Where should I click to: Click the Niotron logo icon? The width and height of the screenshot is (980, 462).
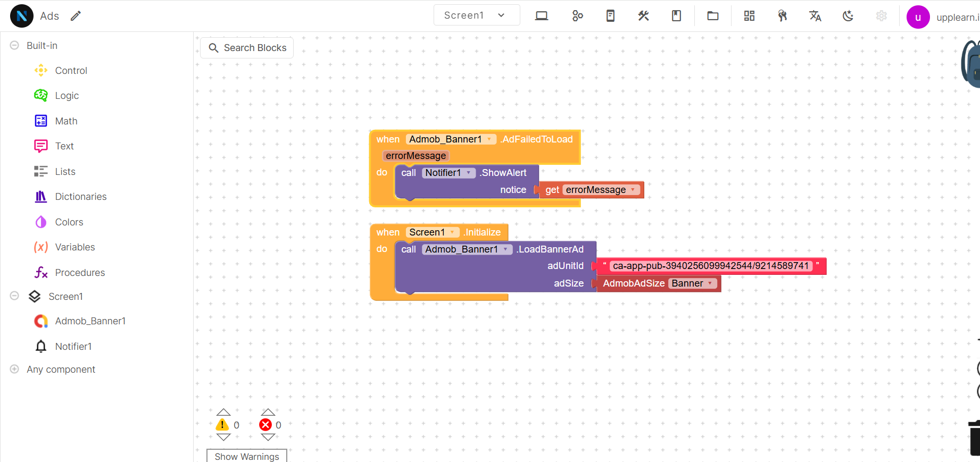pyautogui.click(x=22, y=16)
